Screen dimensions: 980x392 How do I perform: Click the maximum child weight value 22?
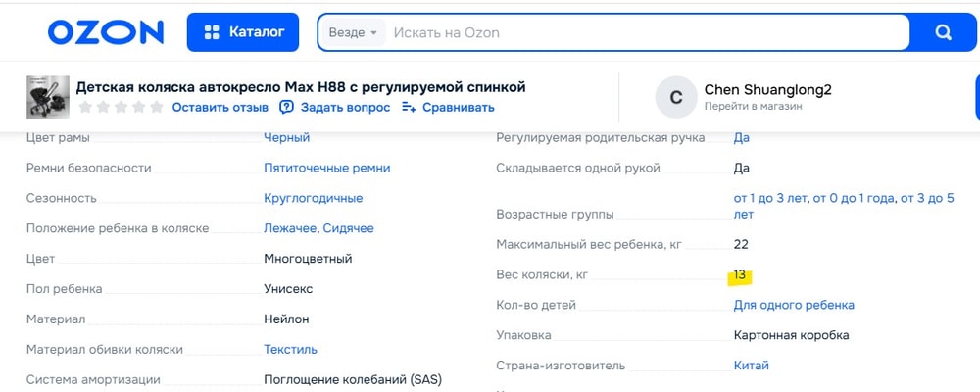click(741, 244)
